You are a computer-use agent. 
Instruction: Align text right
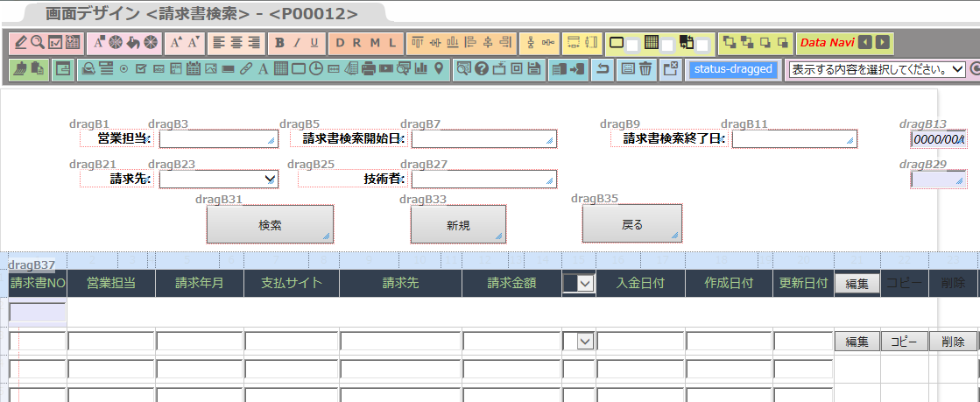click(x=254, y=43)
